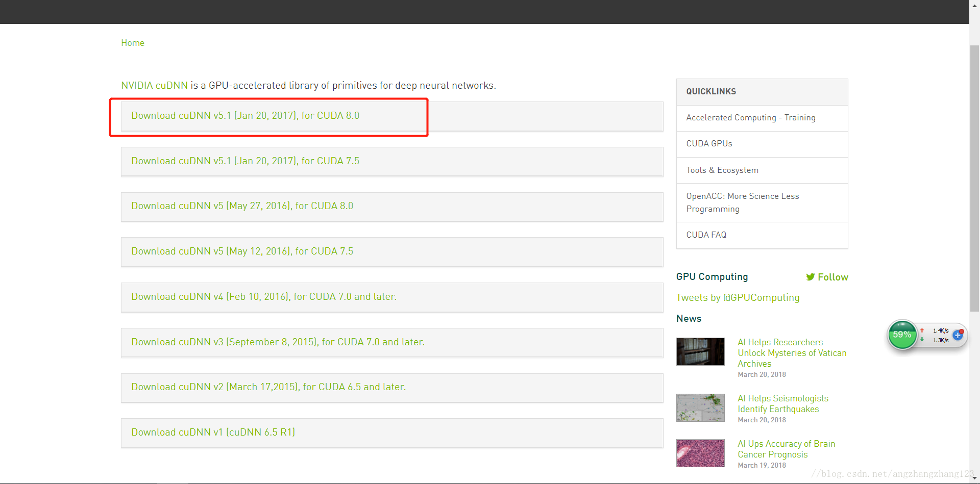Screen dimensions: 980x484
Task: Expand cuDNN v5 May 27, 2016 for CUDA 8.0
Action: [392, 206]
